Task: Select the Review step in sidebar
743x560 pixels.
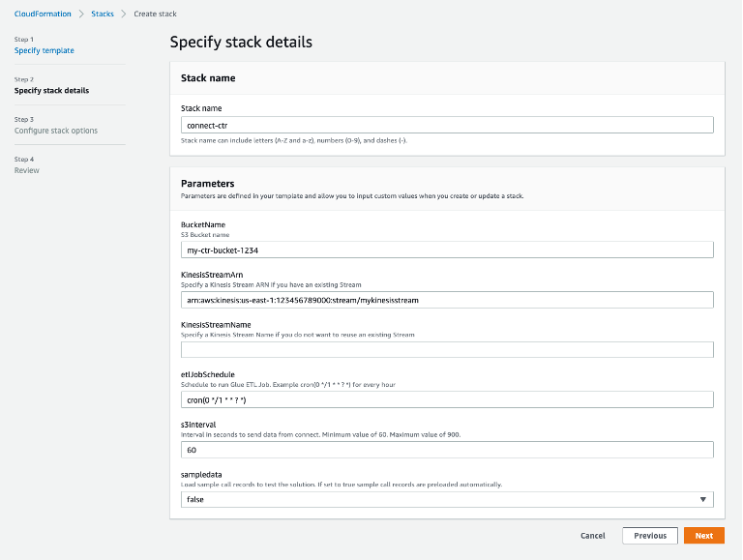Action: click(27, 170)
